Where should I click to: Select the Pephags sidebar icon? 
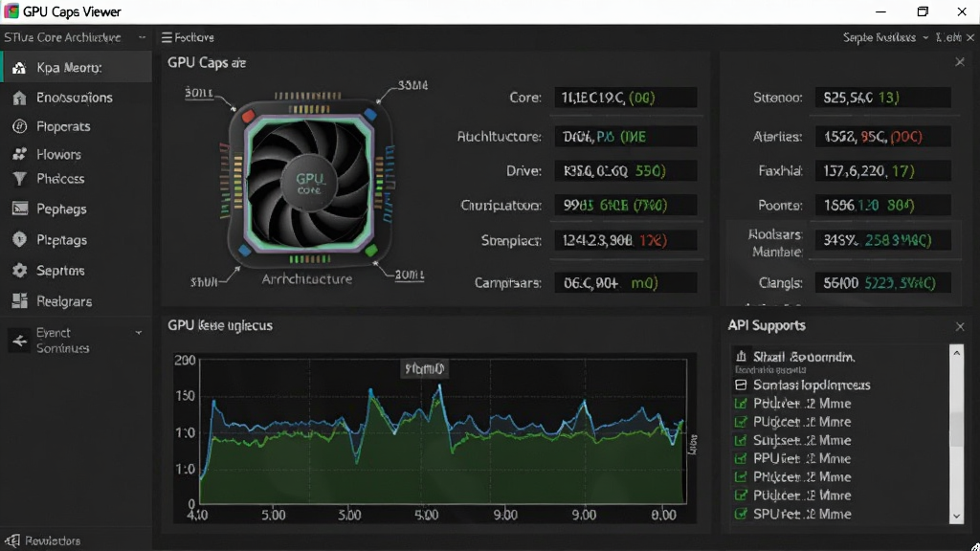coord(19,209)
